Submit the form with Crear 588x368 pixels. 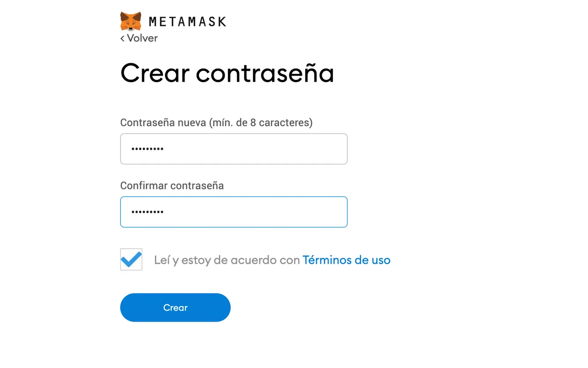[175, 307]
